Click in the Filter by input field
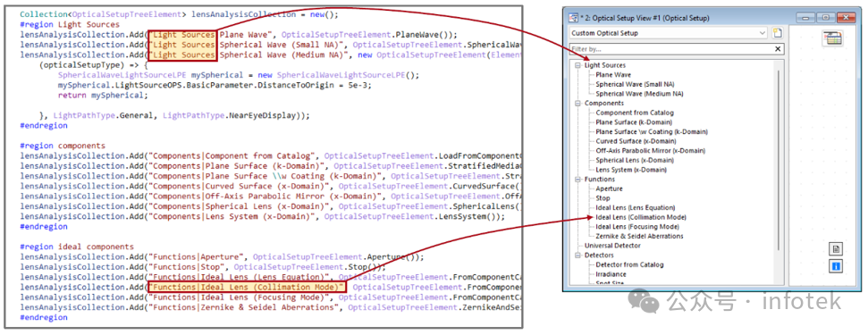This screenshot has width=868, height=335. coord(671,49)
